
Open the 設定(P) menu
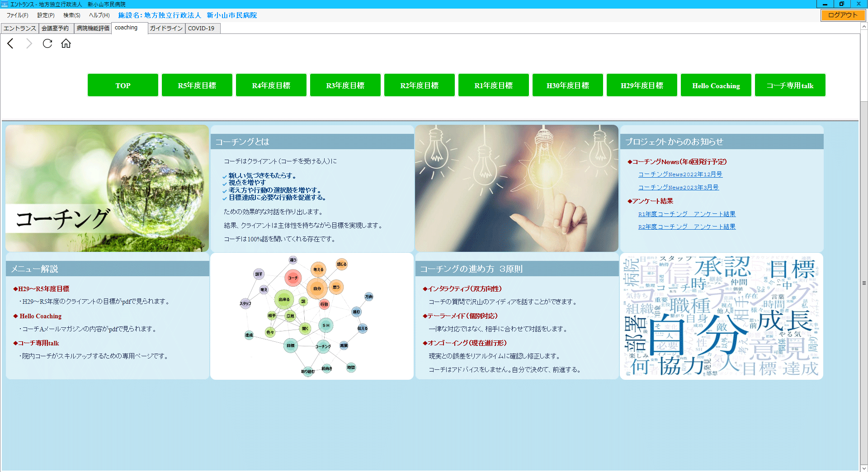pos(46,15)
